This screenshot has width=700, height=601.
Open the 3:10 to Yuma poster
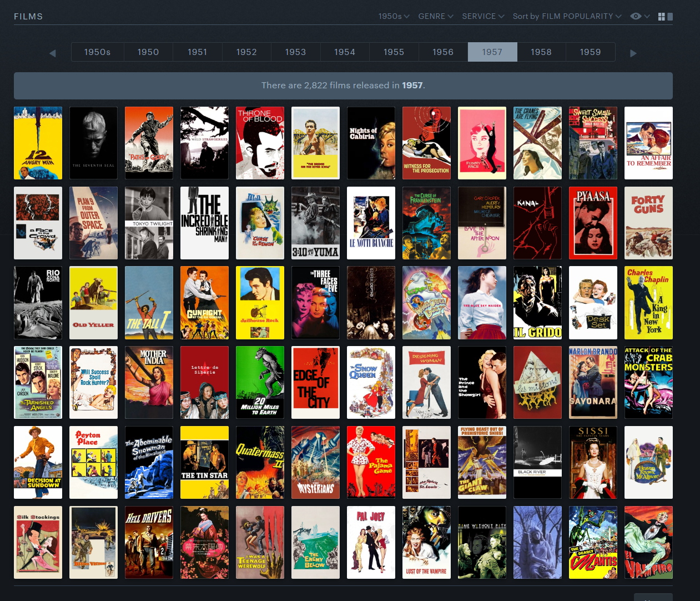pos(315,223)
